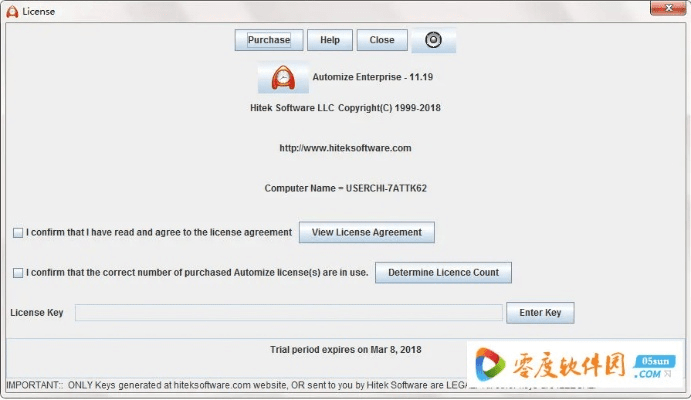Viewport: 691px width, 400px height.
Task: Enable the purchased license count confirmation checkbox
Action: coord(18,273)
